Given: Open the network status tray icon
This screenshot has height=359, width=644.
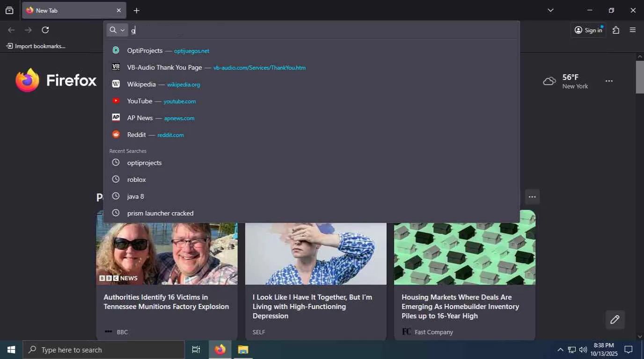Looking at the screenshot, I should [x=571, y=350].
